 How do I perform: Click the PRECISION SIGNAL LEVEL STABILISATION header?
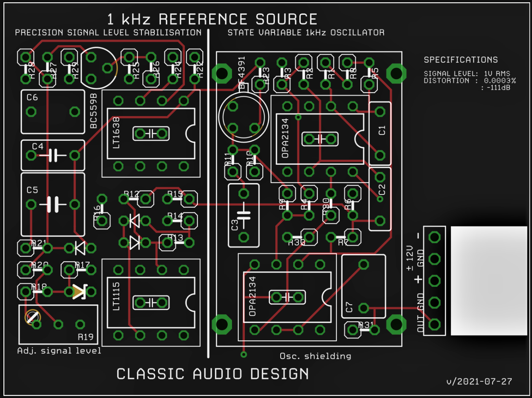pyautogui.click(x=108, y=32)
